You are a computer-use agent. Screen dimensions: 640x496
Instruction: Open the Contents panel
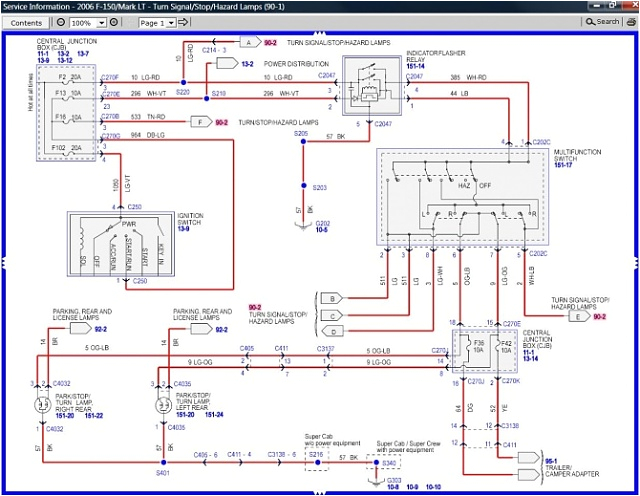pyautogui.click(x=26, y=22)
